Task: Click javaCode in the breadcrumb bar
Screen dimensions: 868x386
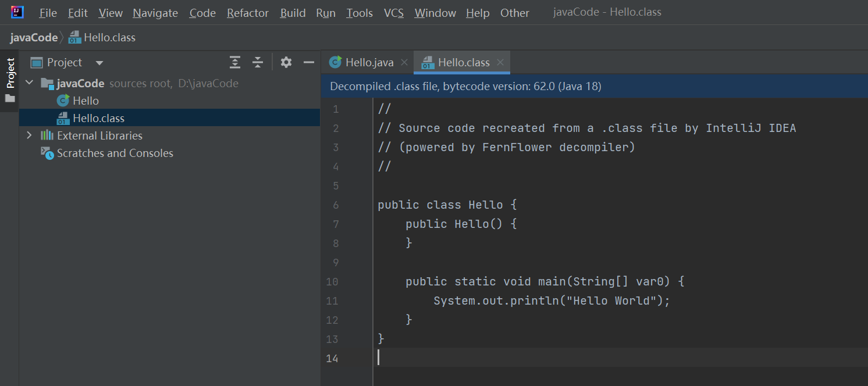Action: [34, 38]
